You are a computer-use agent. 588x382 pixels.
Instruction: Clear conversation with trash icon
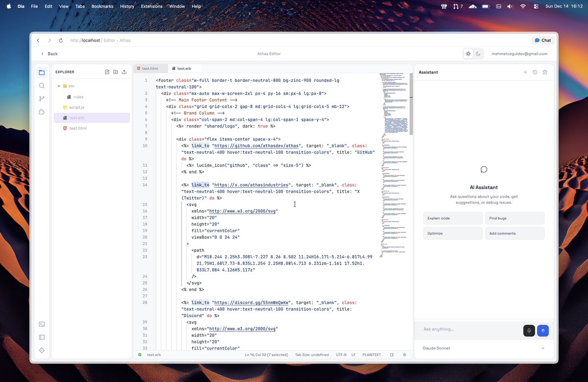coord(545,72)
